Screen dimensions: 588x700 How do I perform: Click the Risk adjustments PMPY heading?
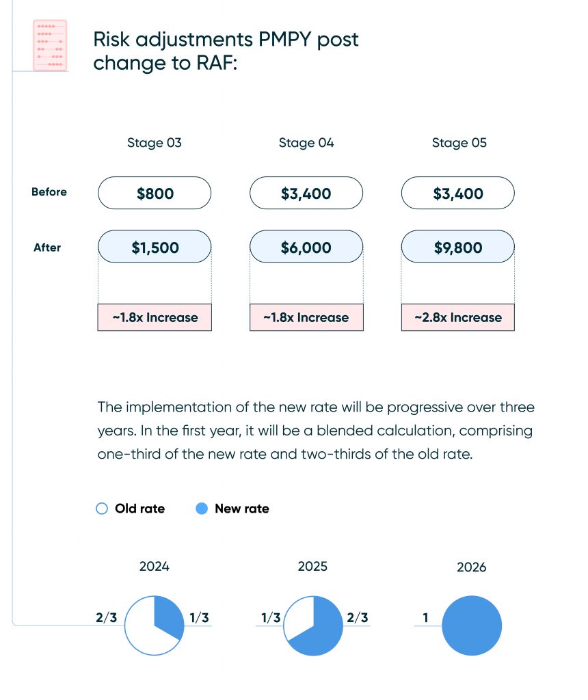(x=226, y=51)
